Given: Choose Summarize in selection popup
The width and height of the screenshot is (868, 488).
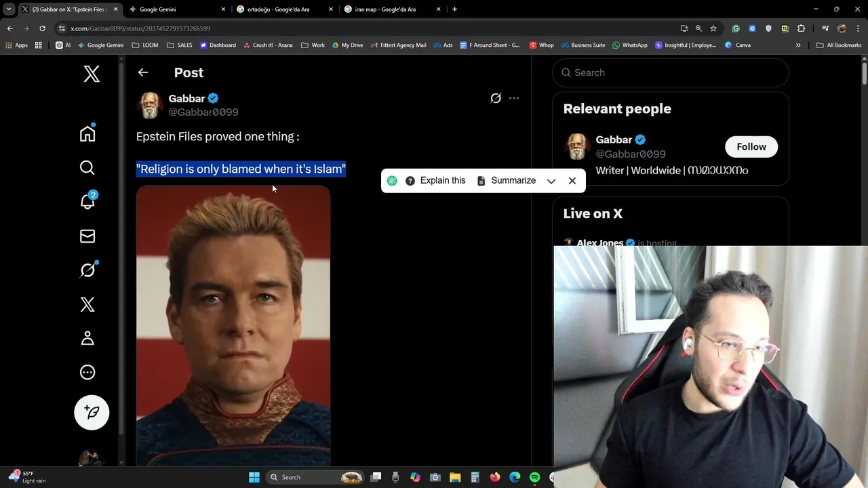Looking at the screenshot, I should (x=507, y=181).
